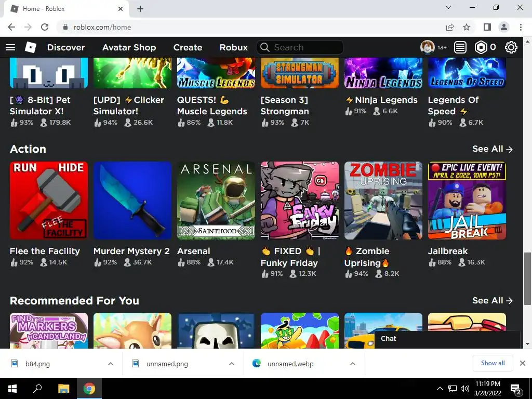
Task: Click See All for Action games
Action: tap(493, 149)
